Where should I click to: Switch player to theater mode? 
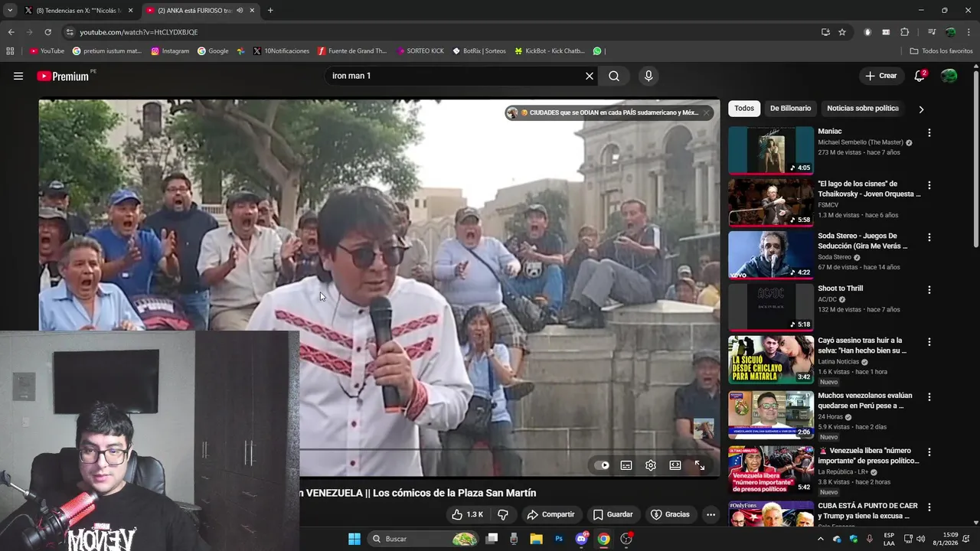(675, 465)
